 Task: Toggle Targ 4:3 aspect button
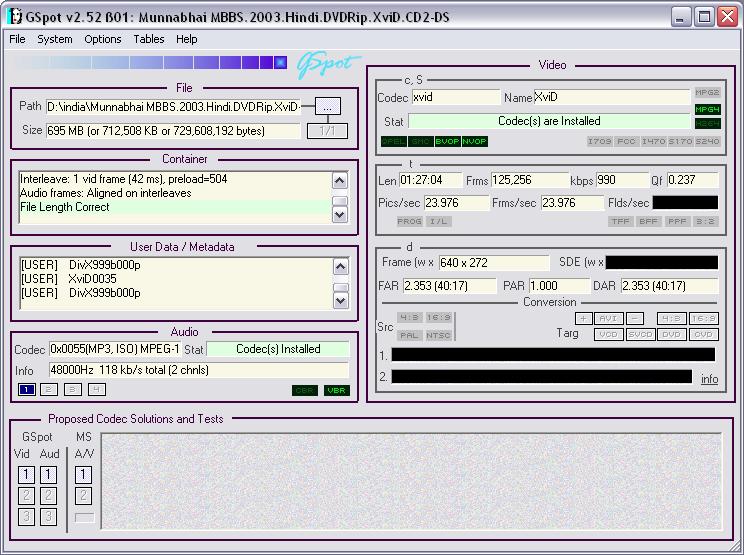(671, 318)
